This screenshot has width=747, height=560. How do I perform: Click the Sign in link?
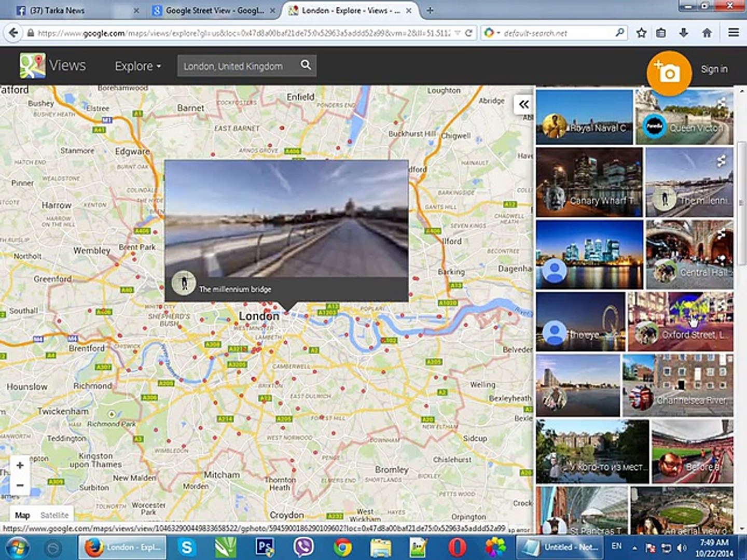(x=714, y=69)
